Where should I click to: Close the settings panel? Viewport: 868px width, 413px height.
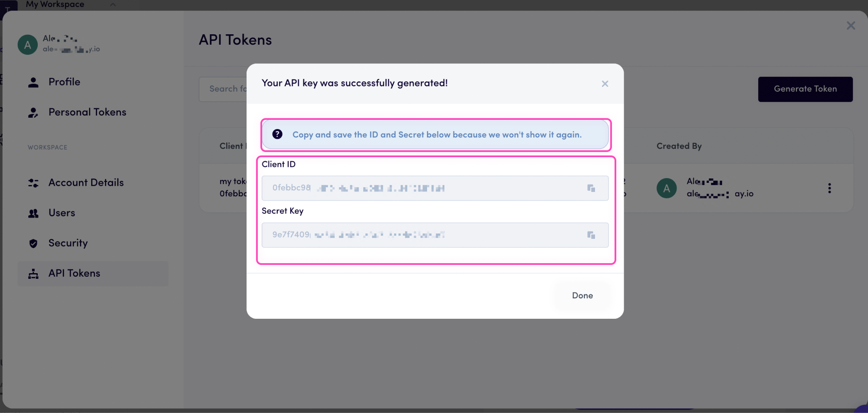(x=851, y=26)
